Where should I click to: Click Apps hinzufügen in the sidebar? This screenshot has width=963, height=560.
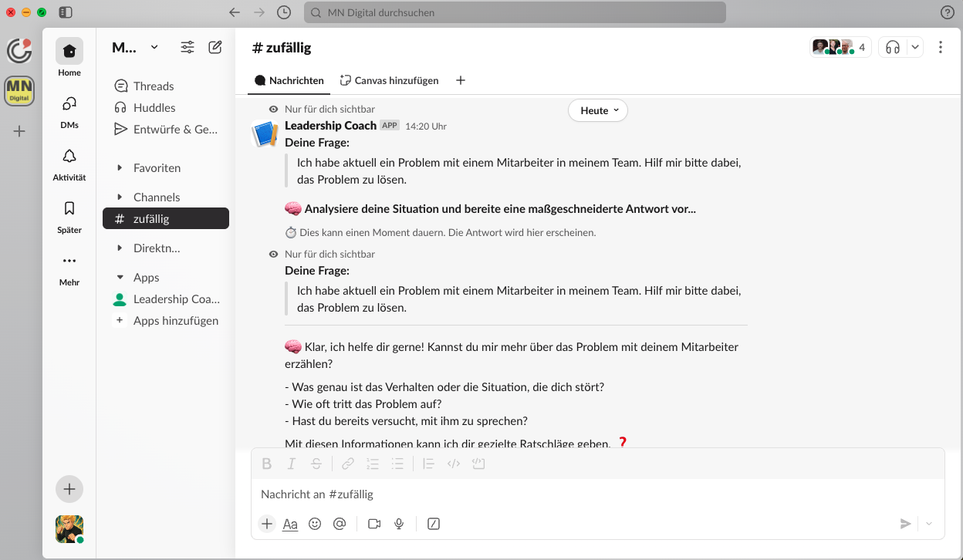click(x=176, y=320)
